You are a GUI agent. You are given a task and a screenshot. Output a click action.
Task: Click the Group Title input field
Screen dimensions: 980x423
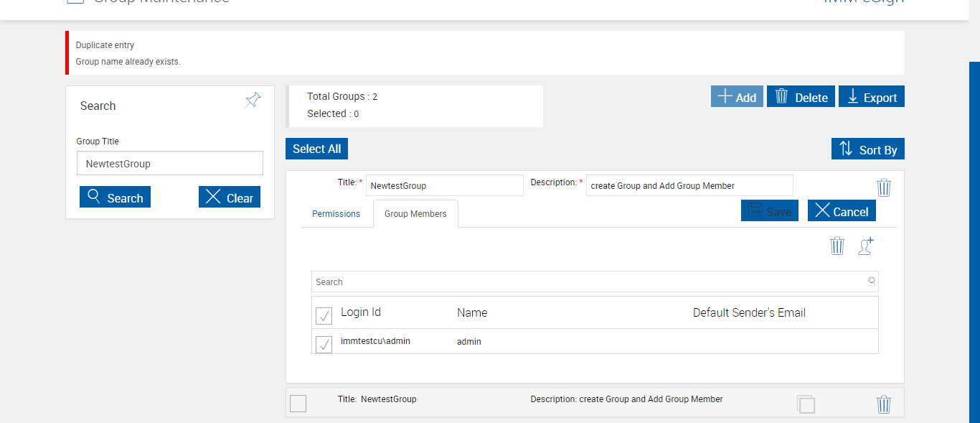(x=170, y=164)
